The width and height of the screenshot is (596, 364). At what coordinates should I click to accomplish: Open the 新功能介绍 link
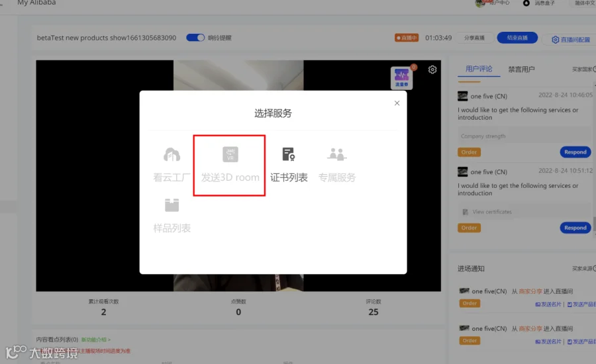pyautogui.click(x=96, y=340)
